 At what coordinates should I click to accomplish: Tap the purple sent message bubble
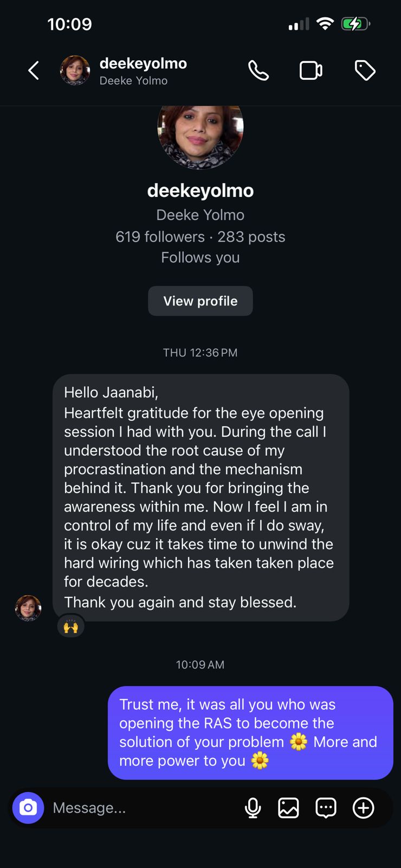(x=250, y=732)
